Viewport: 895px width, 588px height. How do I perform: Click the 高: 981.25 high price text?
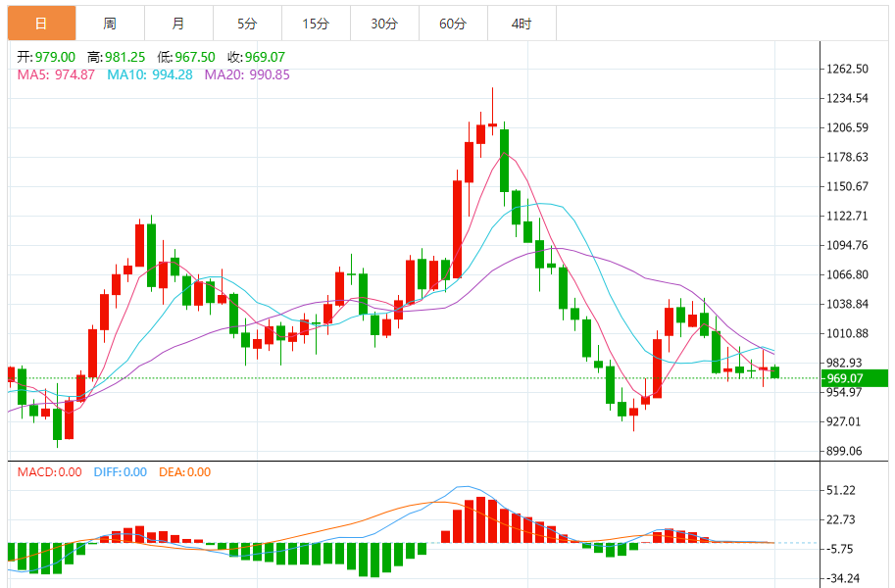[x=117, y=57]
